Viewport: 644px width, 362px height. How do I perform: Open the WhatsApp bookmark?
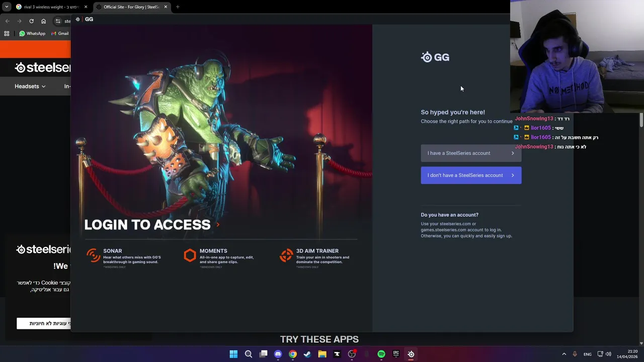tap(32, 34)
